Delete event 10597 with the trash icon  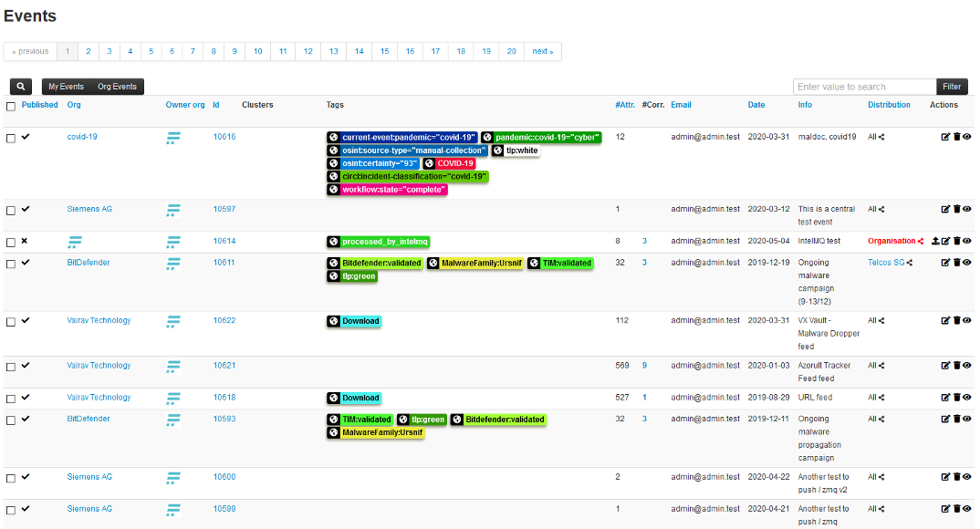[956, 209]
